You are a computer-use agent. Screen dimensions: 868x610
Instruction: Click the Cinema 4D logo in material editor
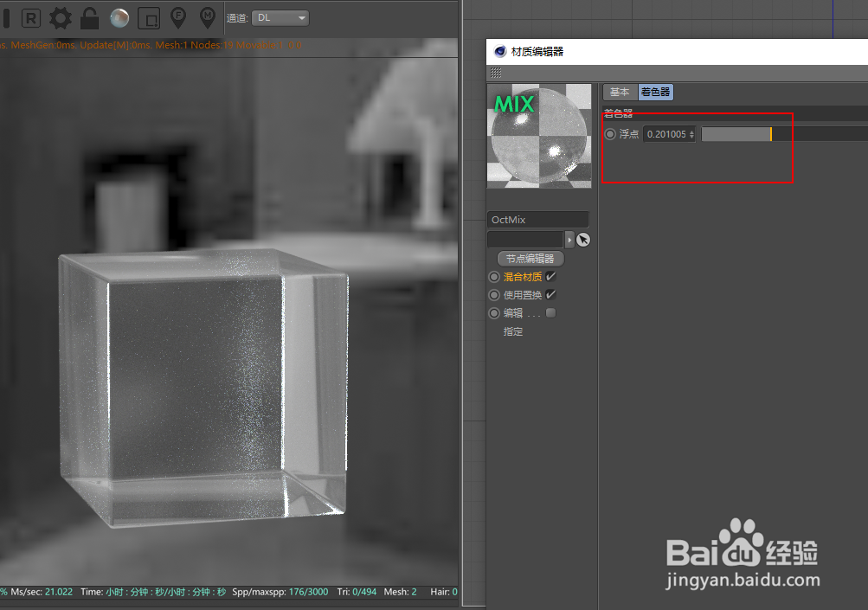500,51
